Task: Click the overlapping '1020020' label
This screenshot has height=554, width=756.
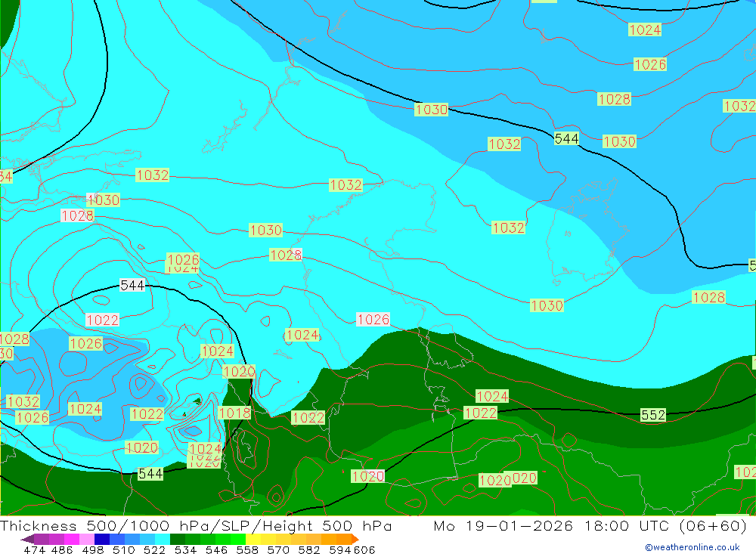Action: (508, 479)
